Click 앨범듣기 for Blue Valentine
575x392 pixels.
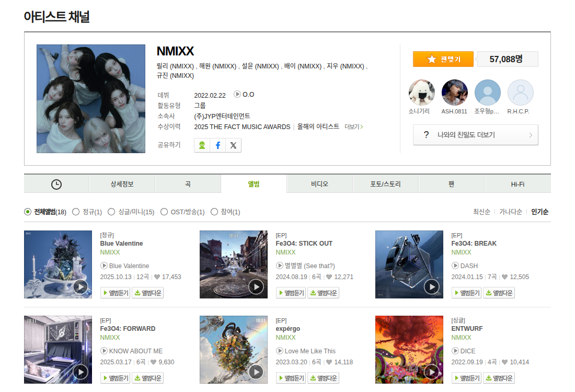pos(115,293)
